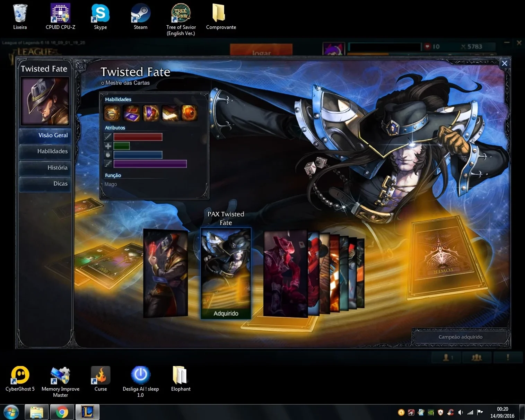Click the purple difficulty attribute bar

pos(150,164)
